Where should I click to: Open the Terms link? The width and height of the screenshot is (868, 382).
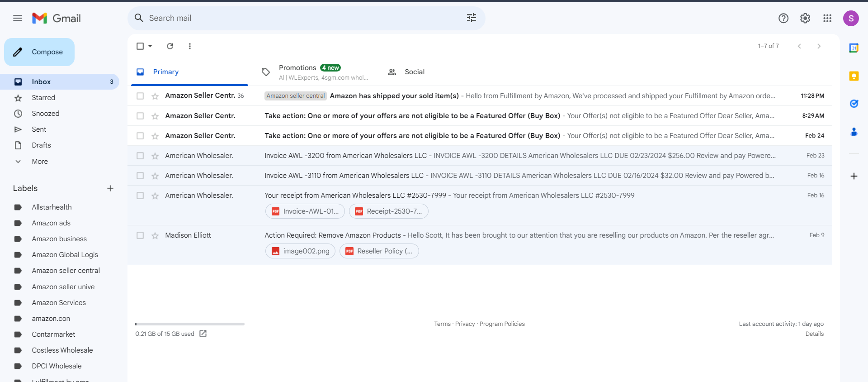click(x=442, y=324)
